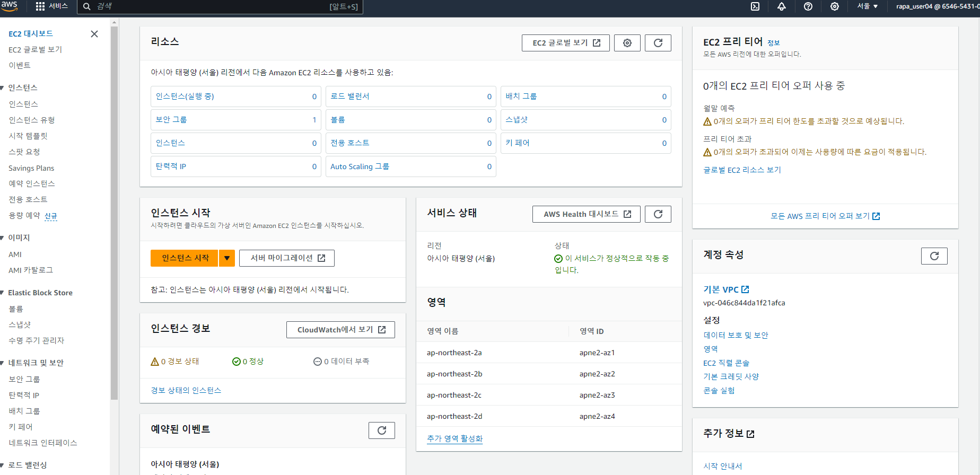Open the 탄력적 IP resource card
This screenshot has height=475, width=980.
pyautogui.click(x=236, y=166)
